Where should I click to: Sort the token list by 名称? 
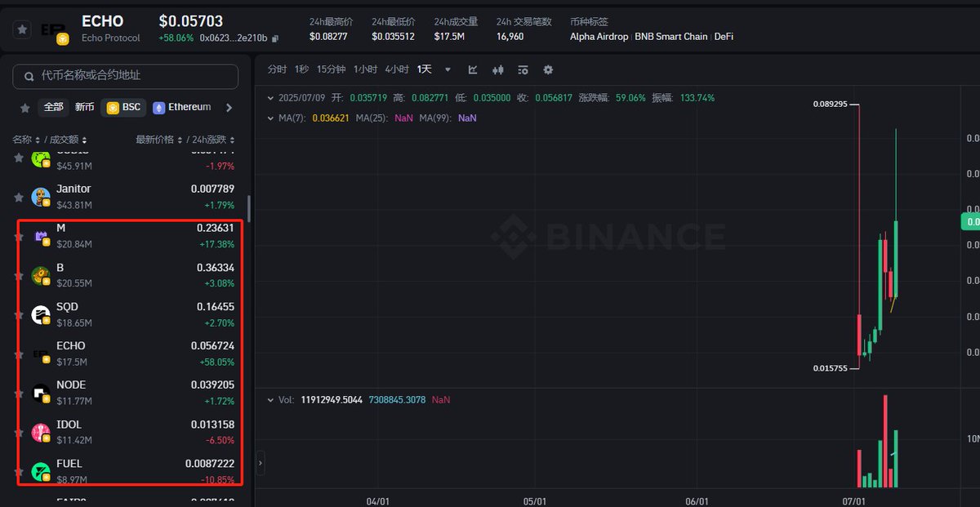click(x=25, y=140)
